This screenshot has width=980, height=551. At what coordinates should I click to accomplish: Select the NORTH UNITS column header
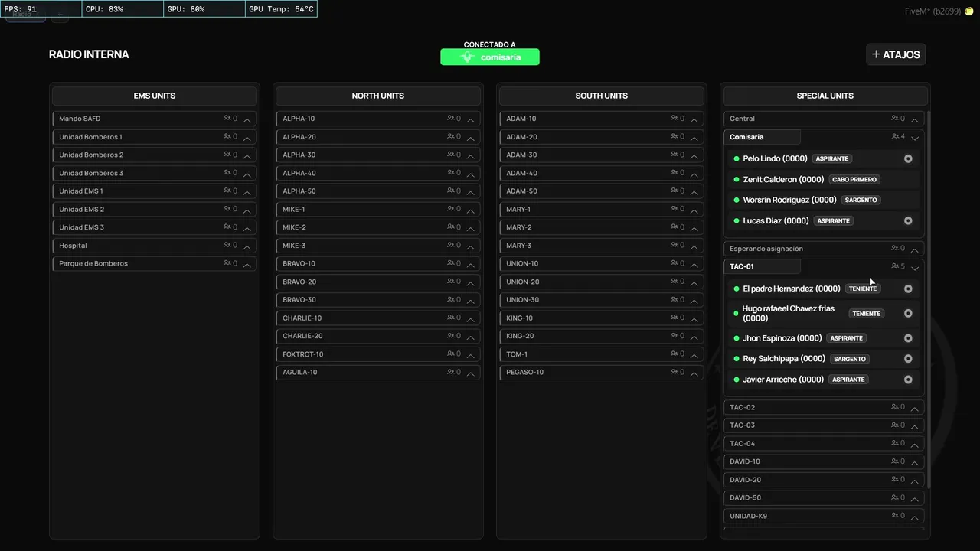pos(378,96)
